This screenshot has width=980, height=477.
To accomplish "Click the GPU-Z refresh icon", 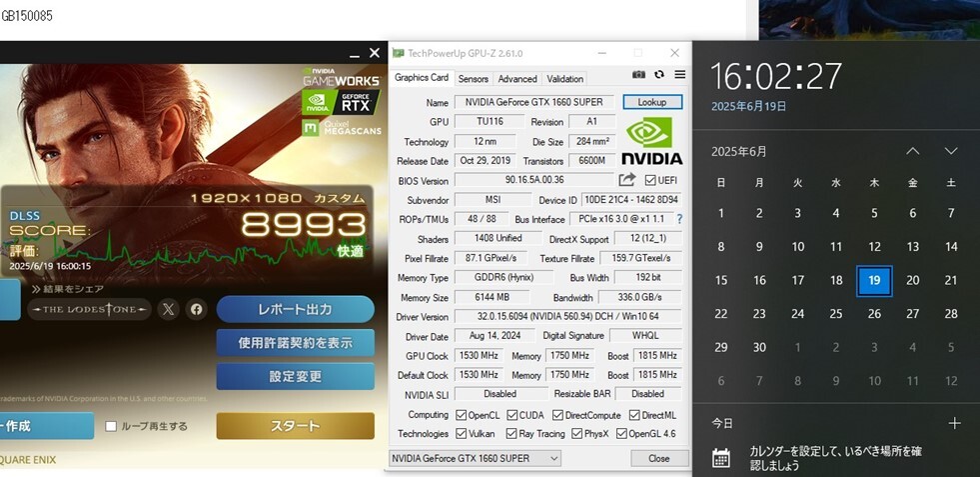I will [x=659, y=74].
